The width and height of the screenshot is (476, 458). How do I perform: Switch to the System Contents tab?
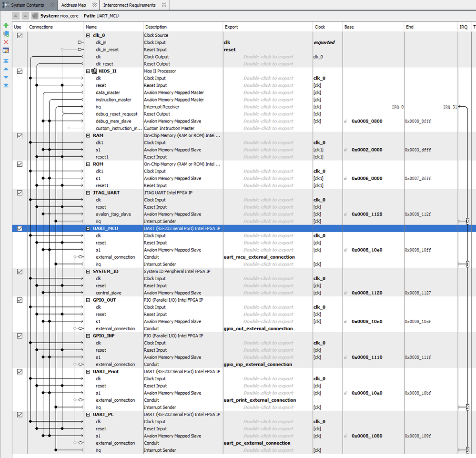28,5
